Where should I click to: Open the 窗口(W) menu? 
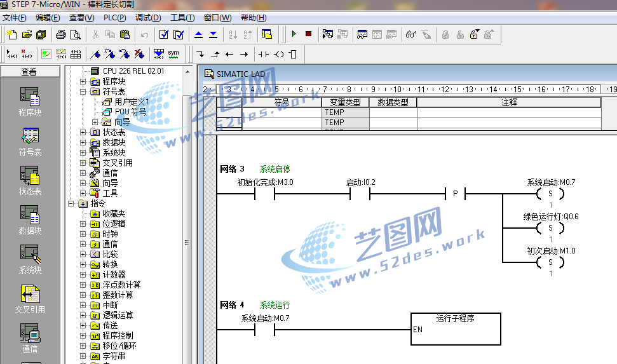pos(217,18)
